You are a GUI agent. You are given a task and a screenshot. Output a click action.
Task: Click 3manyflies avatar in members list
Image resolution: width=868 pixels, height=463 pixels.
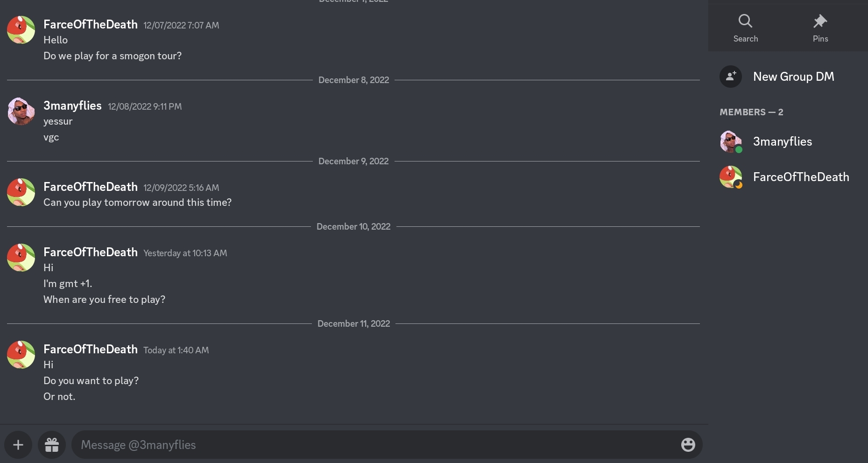coord(731,141)
